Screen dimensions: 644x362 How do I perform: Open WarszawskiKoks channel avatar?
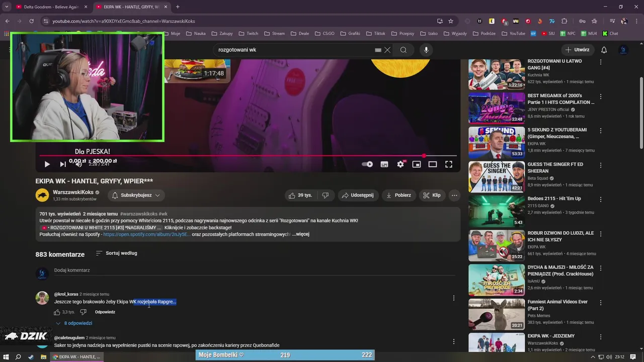42,195
